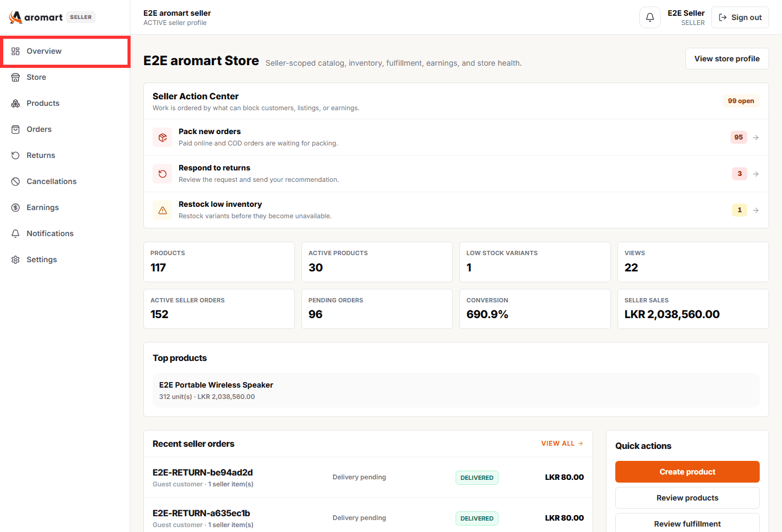782x532 pixels.
Task: Open the Notifications page from sidebar
Action: point(65,233)
